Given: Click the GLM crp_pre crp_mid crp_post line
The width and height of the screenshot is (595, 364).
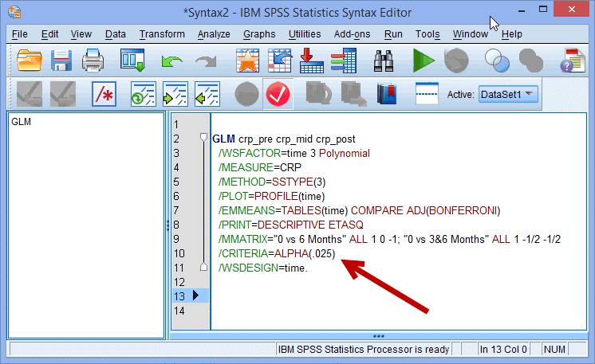Looking at the screenshot, I should pos(284,139).
